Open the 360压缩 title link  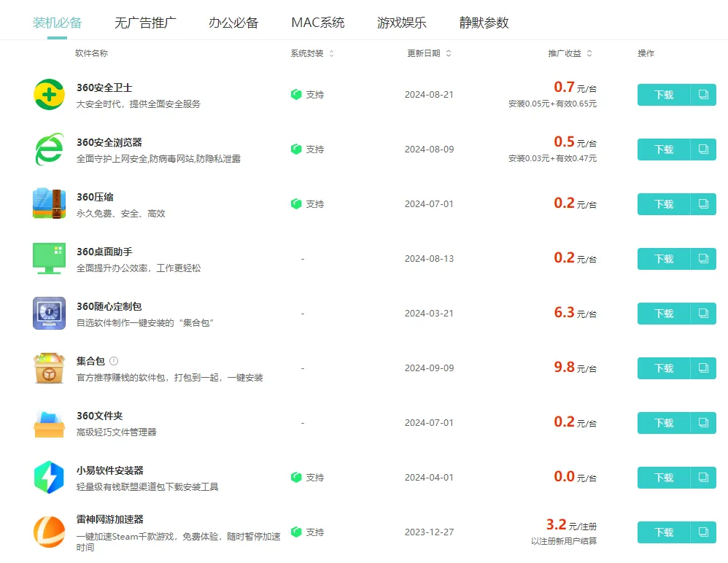[95, 197]
